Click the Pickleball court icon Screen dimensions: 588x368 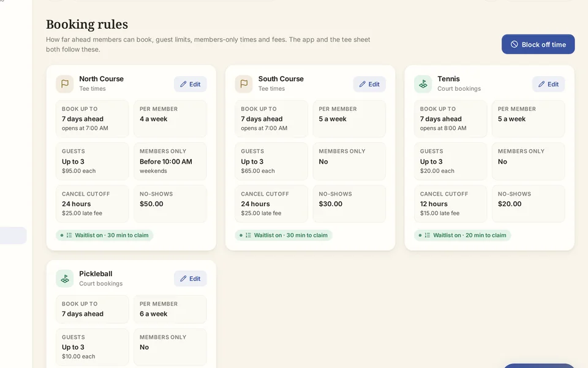(x=65, y=278)
